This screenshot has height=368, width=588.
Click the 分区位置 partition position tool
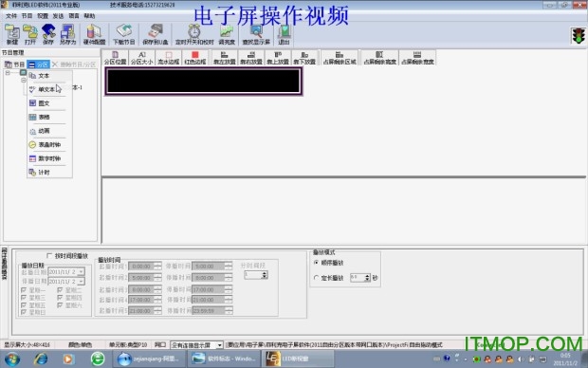pyautogui.click(x=115, y=58)
